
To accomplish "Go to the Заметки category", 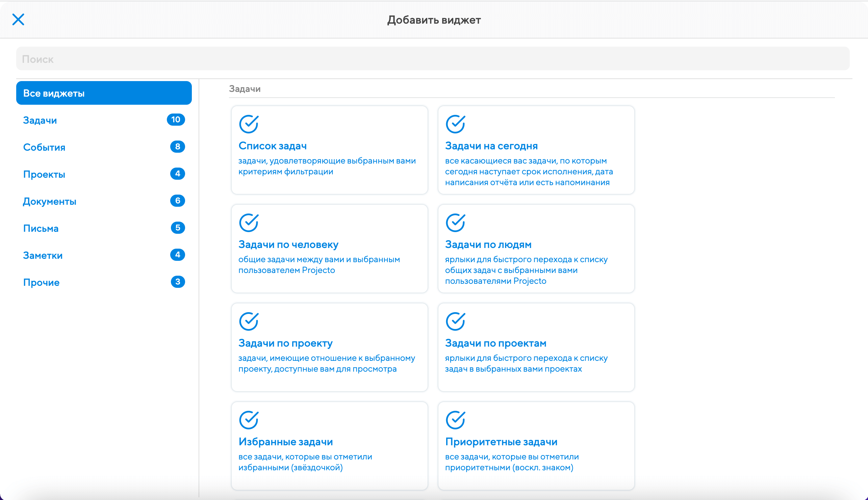I will coord(43,255).
